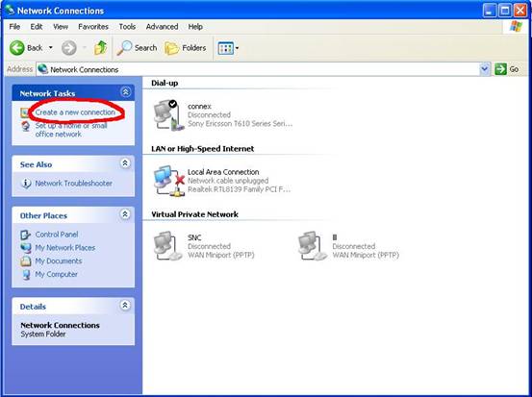
Task: Collapse the See Also panel
Action: [x=125, y=163]
